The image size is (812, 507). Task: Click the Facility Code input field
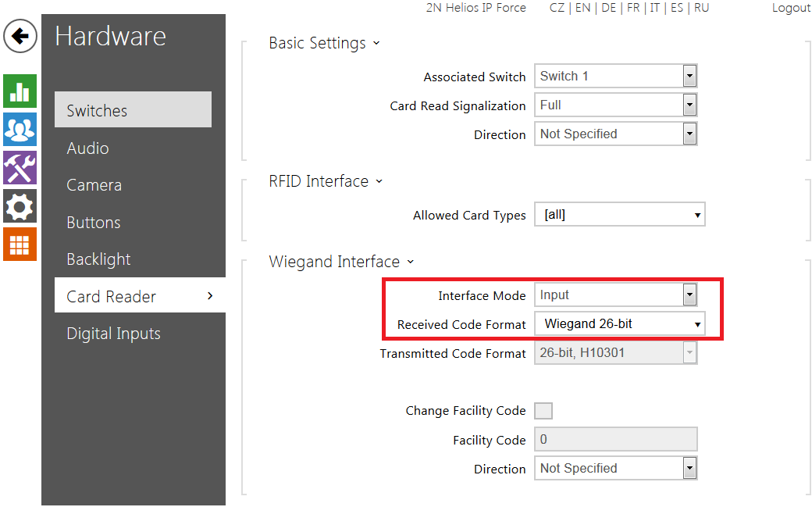point(615,440)
